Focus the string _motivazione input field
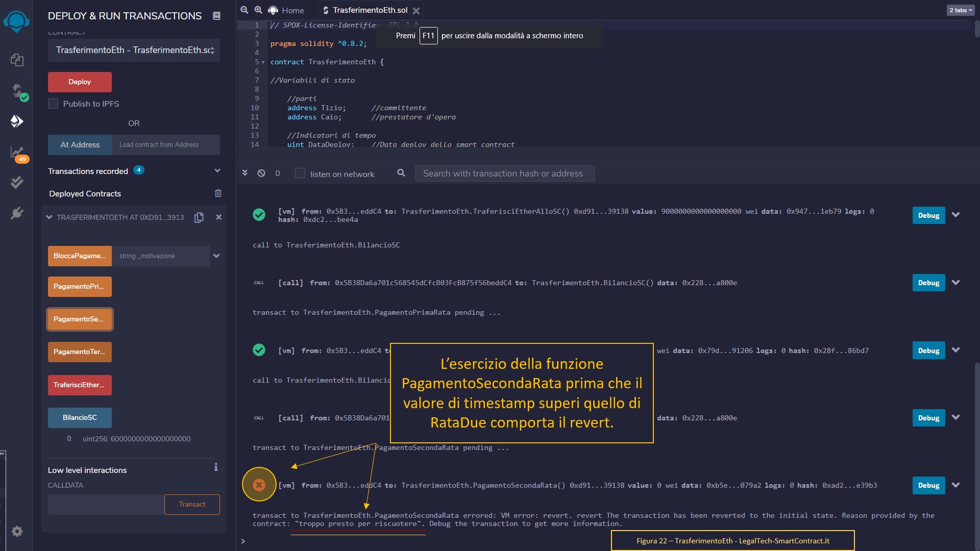 point(161,256)
